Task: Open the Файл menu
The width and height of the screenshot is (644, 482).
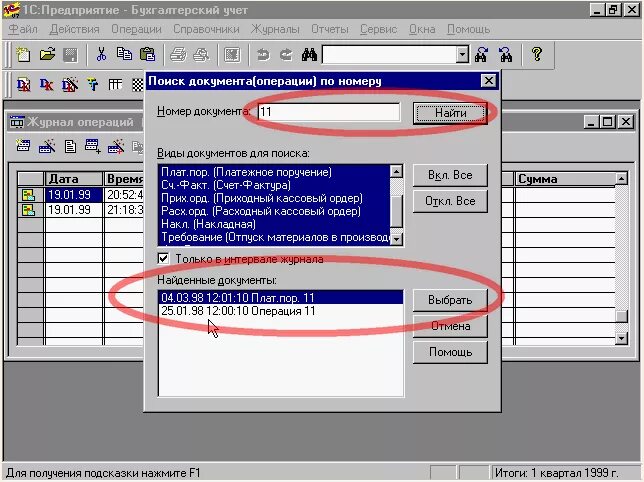Action: tap(23, 29)
